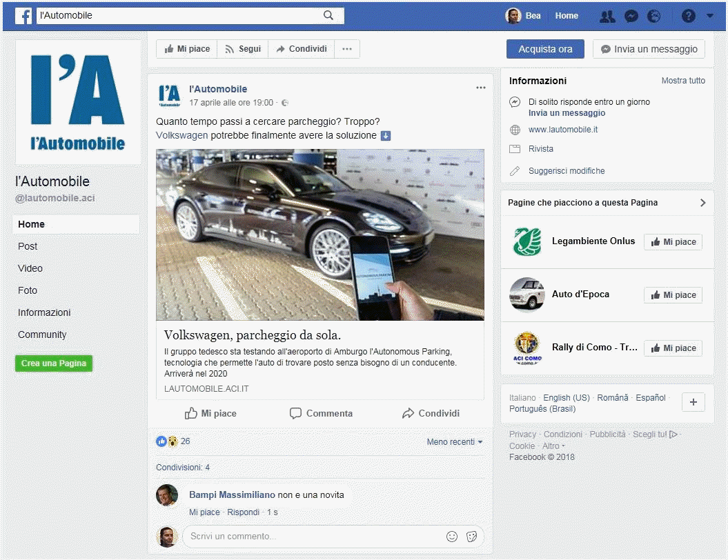Open the friend requests icon
728x560 pixels.
point(607,17)
